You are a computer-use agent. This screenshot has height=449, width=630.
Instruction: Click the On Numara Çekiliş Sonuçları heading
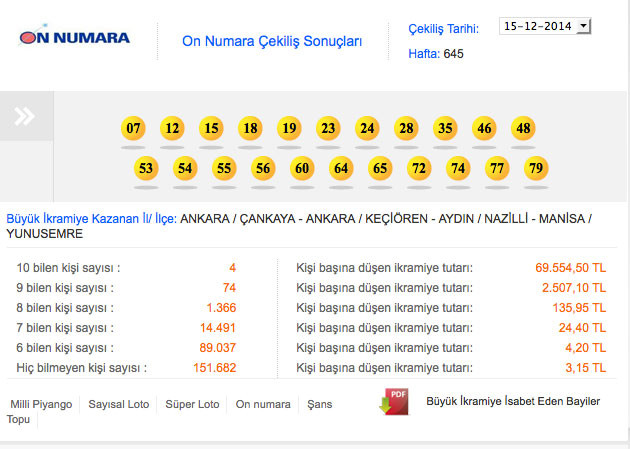click(272, 41)
